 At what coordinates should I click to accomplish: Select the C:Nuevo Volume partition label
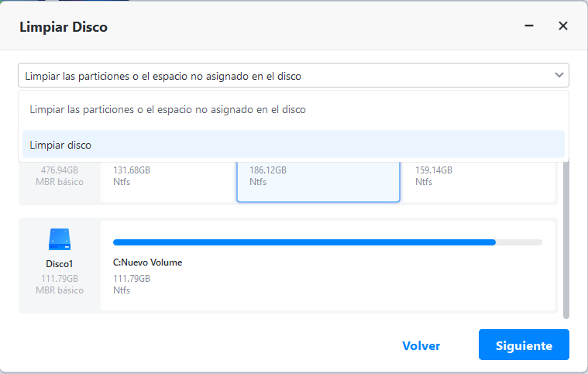pos(148,262)
